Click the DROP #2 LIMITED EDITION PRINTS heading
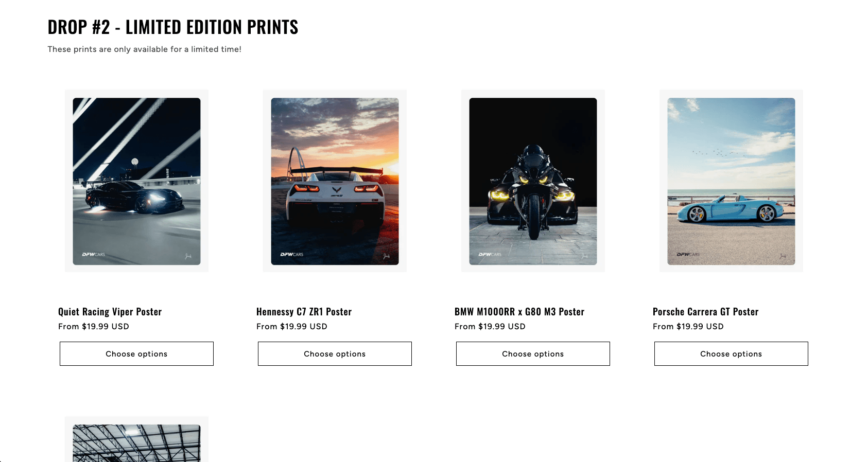Viewport: 868px width, 462px height. pyautogui.click(x=172, y=27)
